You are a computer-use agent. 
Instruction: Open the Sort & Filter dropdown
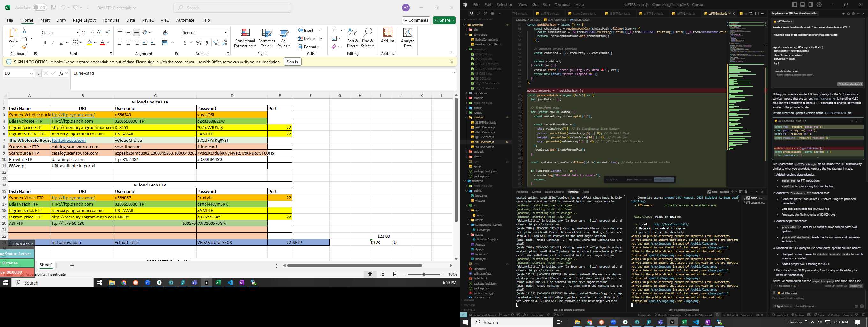pyautogui.click(x=353, y=38)
